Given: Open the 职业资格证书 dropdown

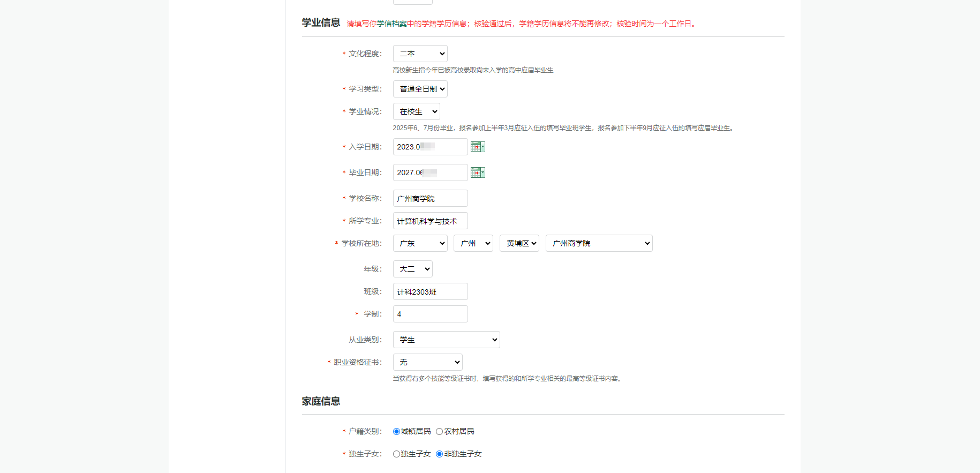Looking at the screenshot, I should click(x=427, y=362).
